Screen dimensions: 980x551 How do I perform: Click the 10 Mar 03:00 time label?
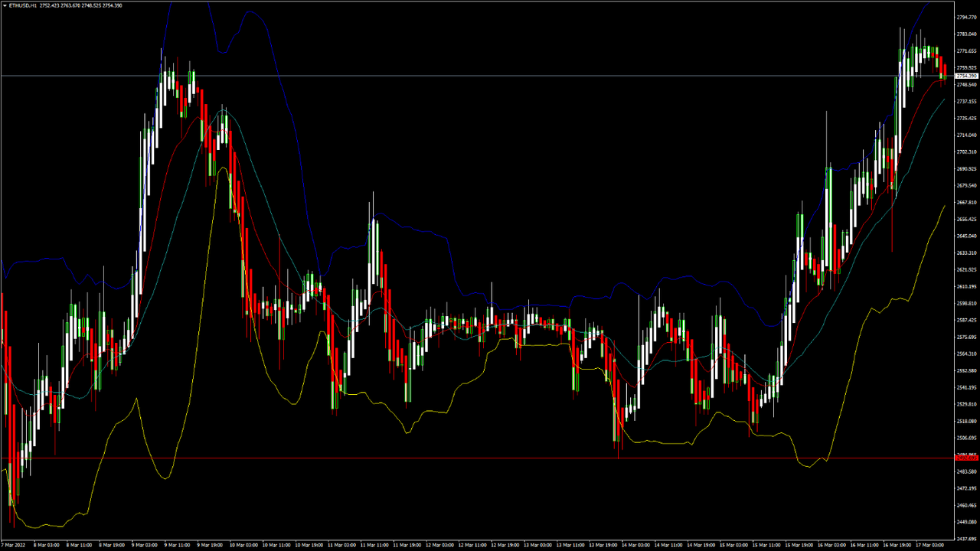click(x=245, y=546)
